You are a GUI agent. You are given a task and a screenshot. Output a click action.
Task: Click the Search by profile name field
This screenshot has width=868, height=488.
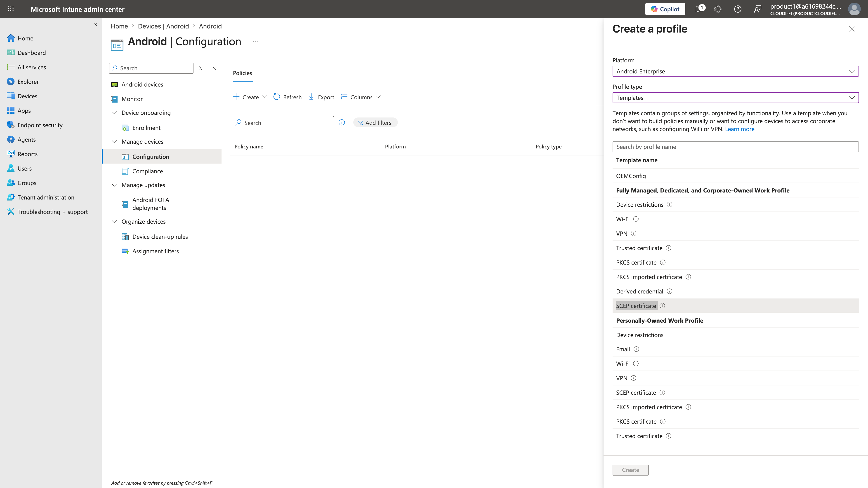pyautogui.click(x=735, y=147)
